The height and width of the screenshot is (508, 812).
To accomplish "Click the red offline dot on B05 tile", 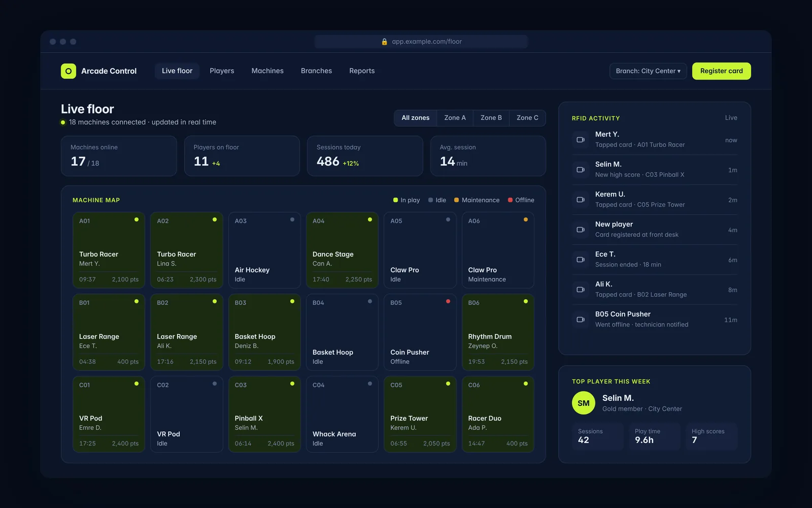I will (x=448, y=302).
